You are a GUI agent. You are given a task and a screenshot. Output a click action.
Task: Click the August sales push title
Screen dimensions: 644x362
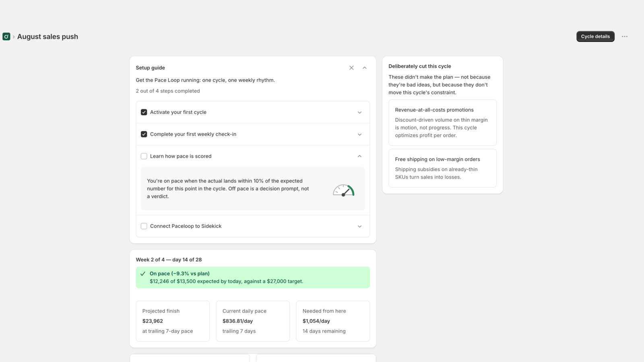click(47, 37)
